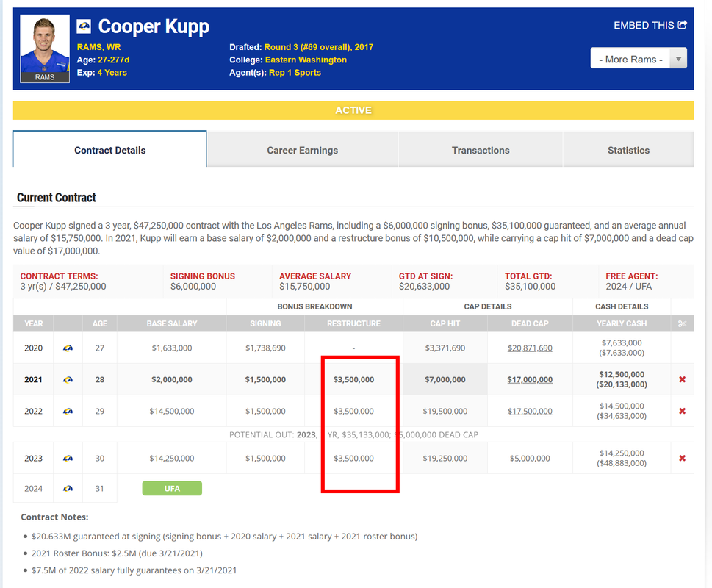This screenshot has width=712, height=588.
Task: Click the Drafted Round 3 (#69 overall), 2017 text
Action: click(x=301, y=47)
